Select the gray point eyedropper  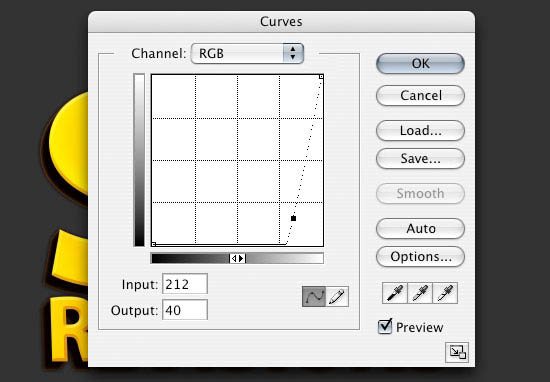pos(420,293)
